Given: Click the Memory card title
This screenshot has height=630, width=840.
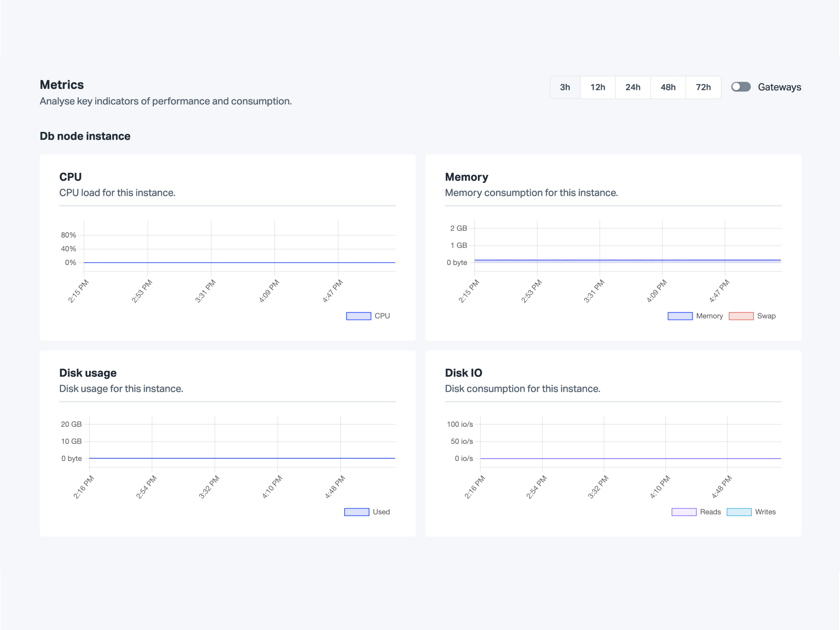Looking at the screenshot, I should tap(466, 177).
